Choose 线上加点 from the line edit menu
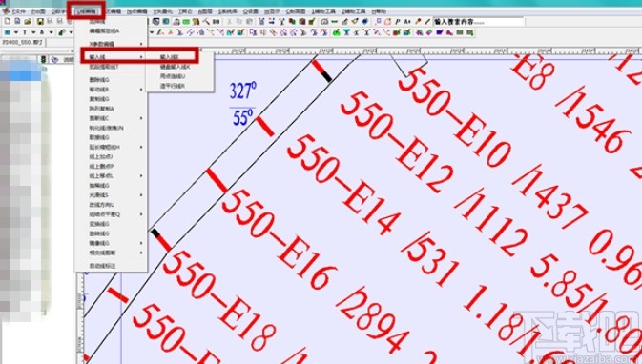 101,156
